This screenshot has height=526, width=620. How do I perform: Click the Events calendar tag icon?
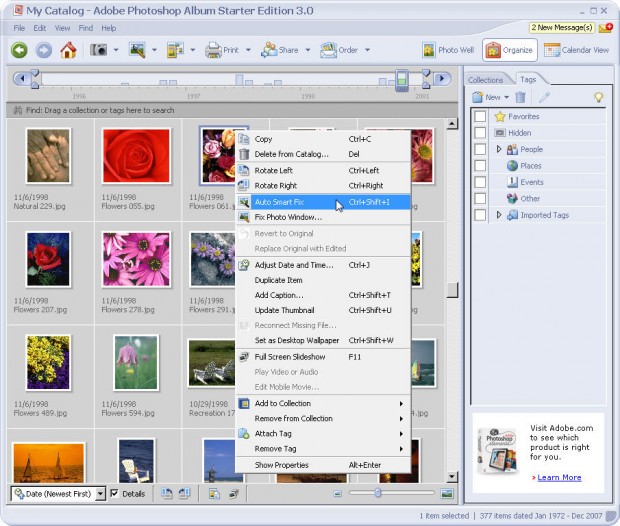[512, 182]
